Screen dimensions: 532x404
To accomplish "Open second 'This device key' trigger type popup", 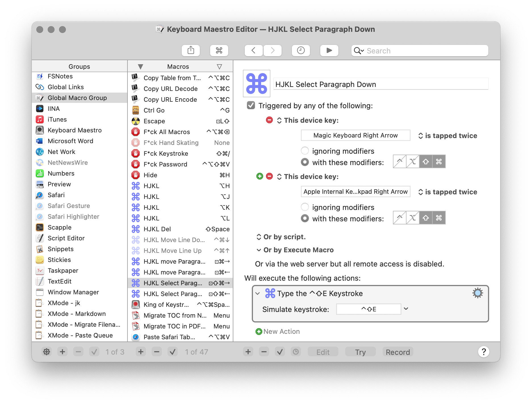I will pos(308,176).
